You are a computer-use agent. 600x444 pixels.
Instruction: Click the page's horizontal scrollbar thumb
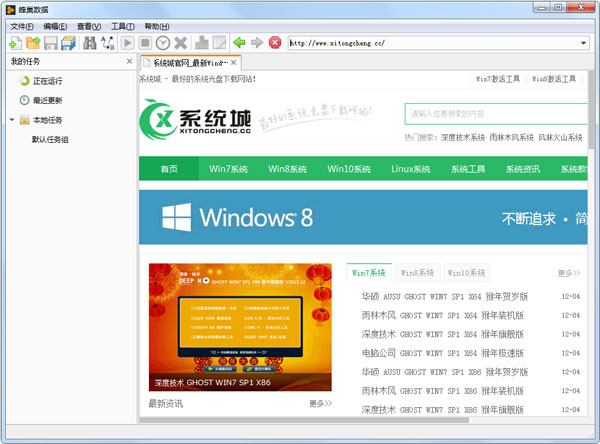[x=304, y=420]
